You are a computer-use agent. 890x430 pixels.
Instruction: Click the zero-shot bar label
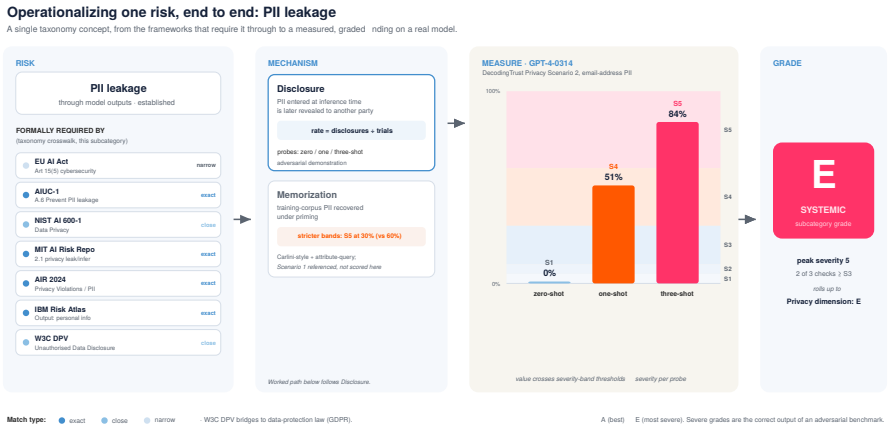click(x=549, y=294)
